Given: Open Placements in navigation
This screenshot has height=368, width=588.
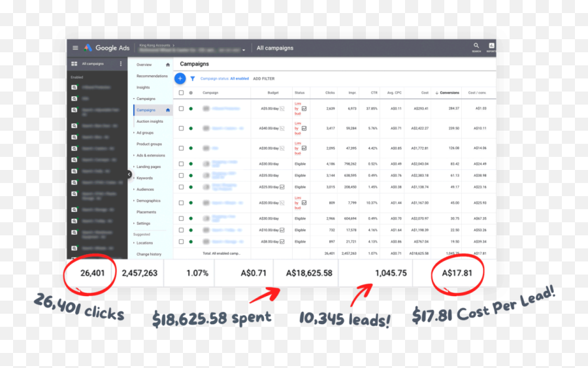Looking at the screenshot, I should coord(146,212).
